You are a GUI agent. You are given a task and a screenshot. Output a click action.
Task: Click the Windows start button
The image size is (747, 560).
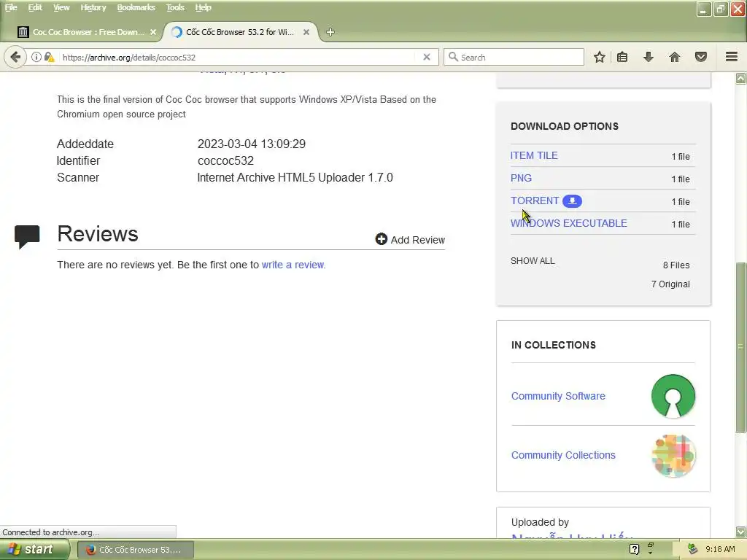(x=34, y=550)
